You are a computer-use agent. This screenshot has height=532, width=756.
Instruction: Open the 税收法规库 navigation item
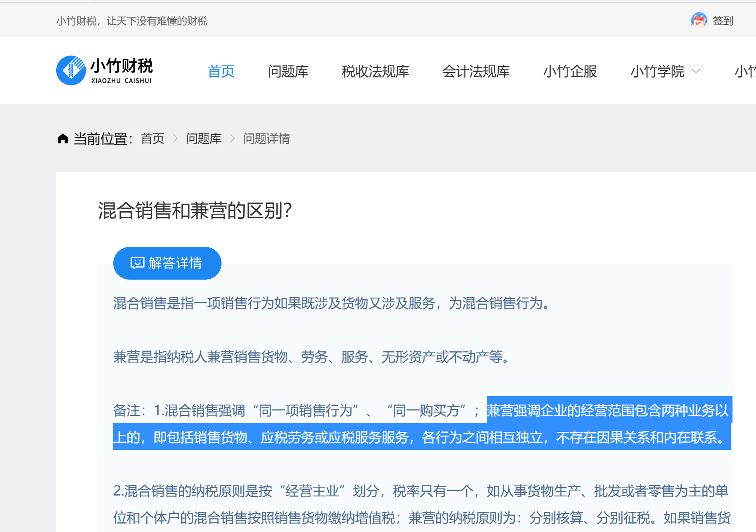coord(375,71)
